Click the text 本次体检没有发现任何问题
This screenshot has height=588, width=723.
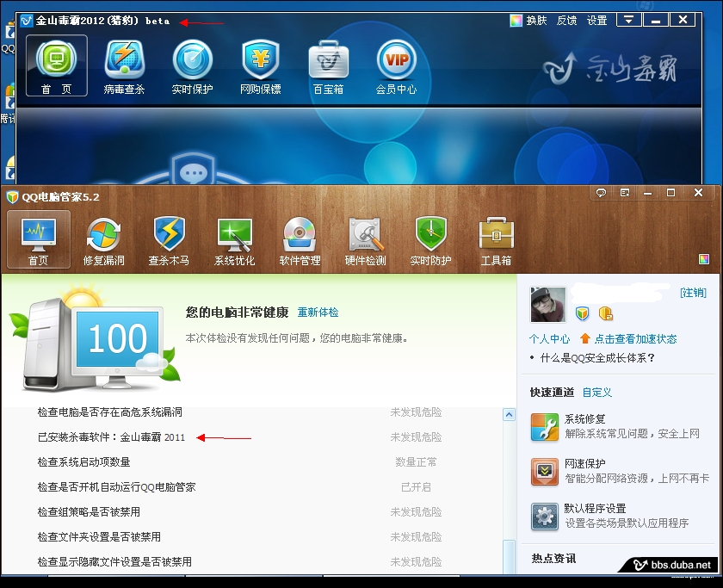pos(248,338)
